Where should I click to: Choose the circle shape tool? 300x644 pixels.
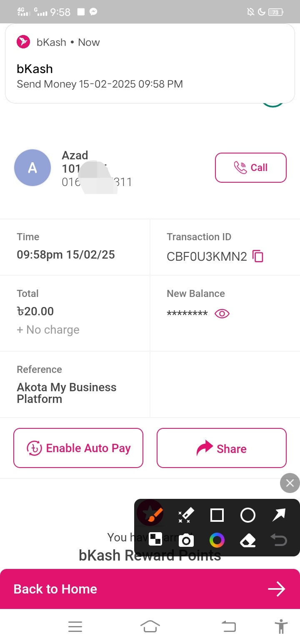click(248, 515)
